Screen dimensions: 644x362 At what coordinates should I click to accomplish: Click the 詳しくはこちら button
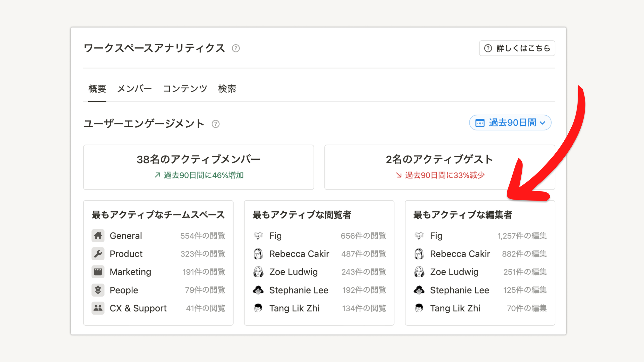point(517,48)
